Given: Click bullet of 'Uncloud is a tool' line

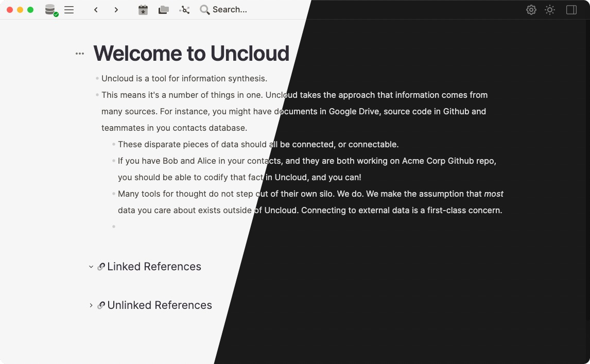Looking at the screenshot, I should [x=97, y=78].
